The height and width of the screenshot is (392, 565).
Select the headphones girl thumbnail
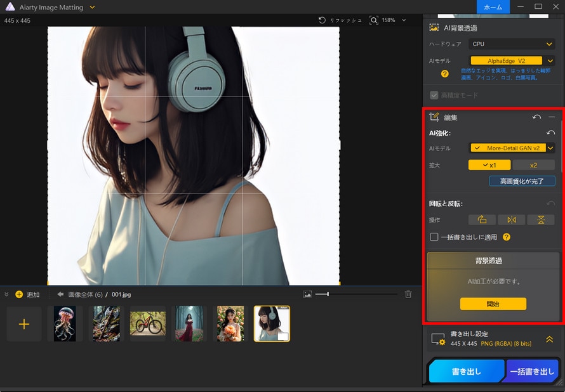pyautogui.click(x=272, y=323)
